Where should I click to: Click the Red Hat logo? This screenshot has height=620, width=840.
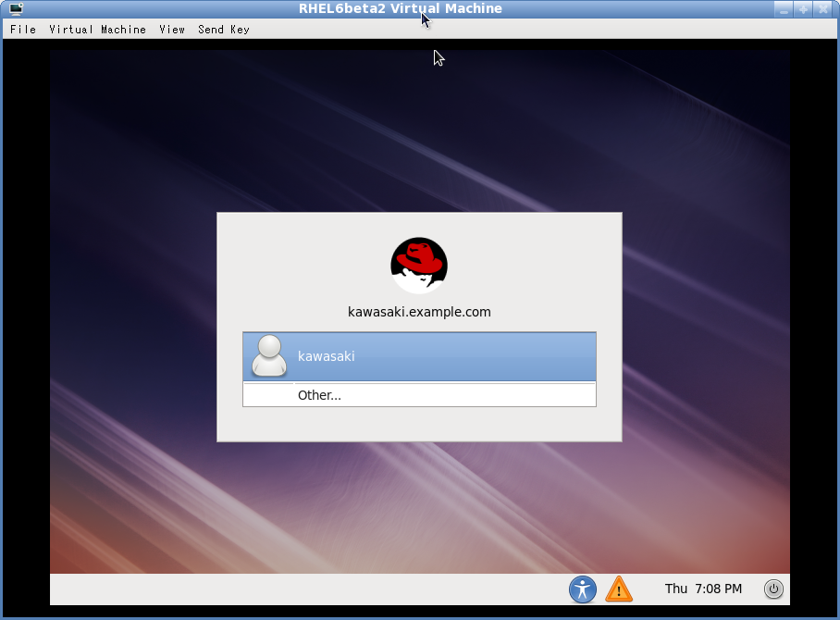click(419, 266)
